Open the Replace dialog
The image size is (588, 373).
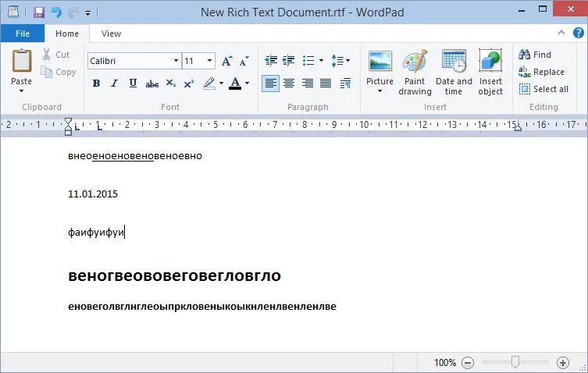tap(541, 72)
